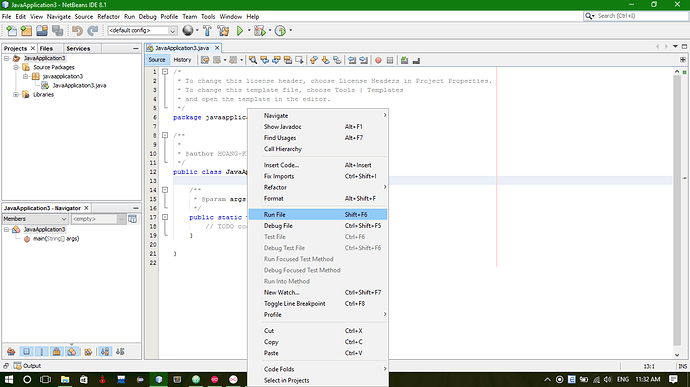Toggle History view of the editor
The width and height of the screenshot is (690, 387).
tap(182, 60)
